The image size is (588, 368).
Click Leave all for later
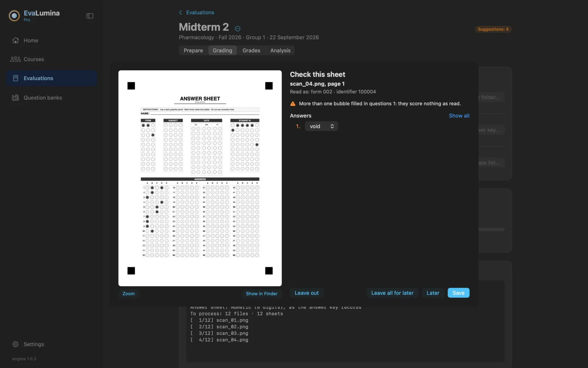pos(392,293)
